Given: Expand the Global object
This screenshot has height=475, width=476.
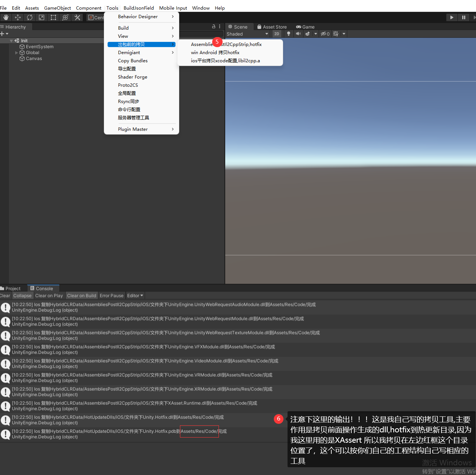Looking at the screenshot, I should pyautogui.click(x=16, y=53).
